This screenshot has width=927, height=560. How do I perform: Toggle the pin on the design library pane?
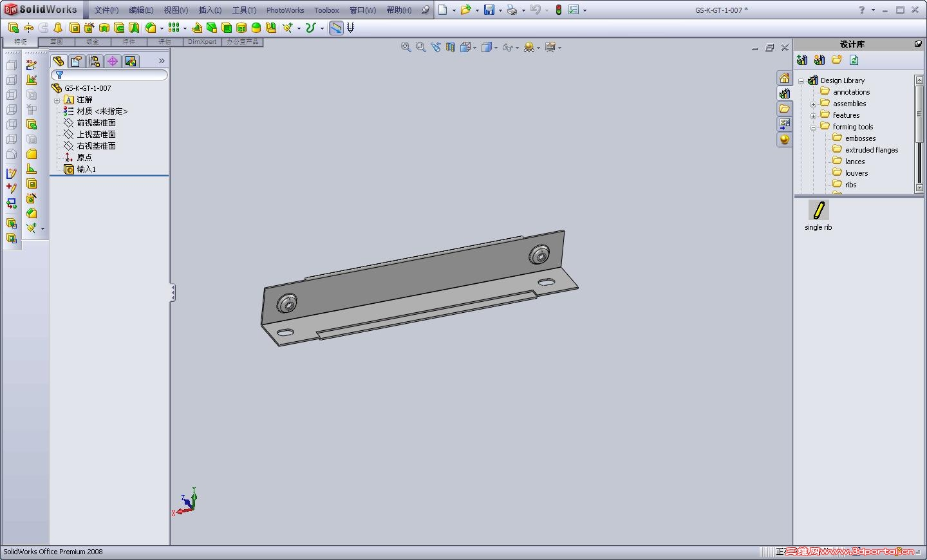click(x=918, y=44)
